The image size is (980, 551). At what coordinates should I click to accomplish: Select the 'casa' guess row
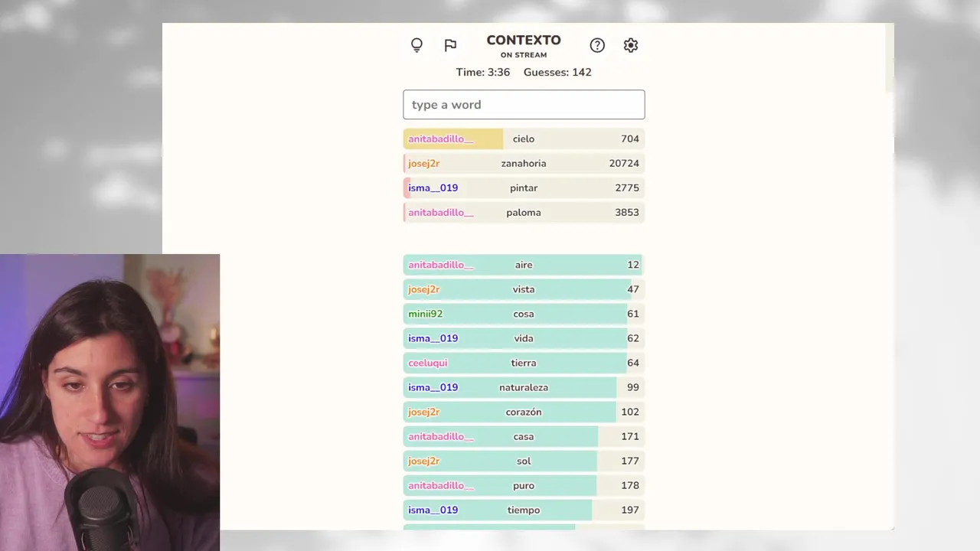coord(524,436)
